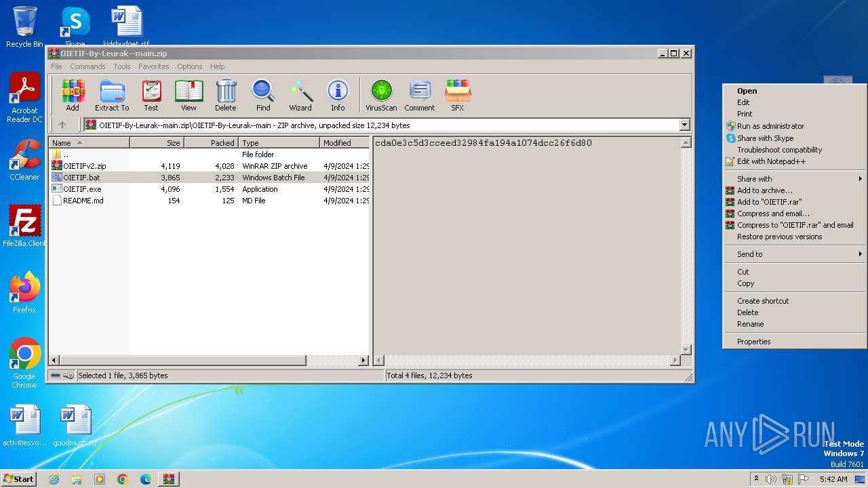868x488 pixels.
Task: Sort by Packed column header
Action: point(211,143)
